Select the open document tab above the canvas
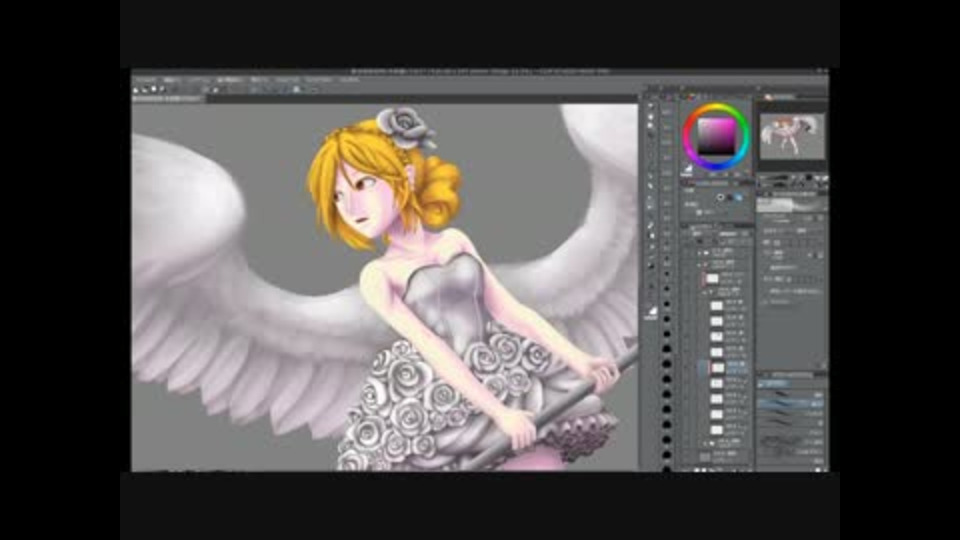960x540 pixels. [168, 99]
